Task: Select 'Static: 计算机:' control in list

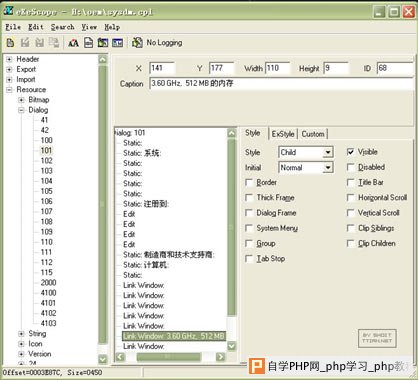Action: tap(146, 265)
